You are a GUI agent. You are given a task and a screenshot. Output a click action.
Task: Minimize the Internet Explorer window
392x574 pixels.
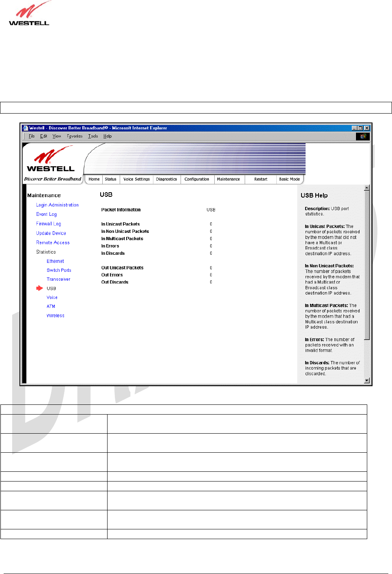point(354,128)
